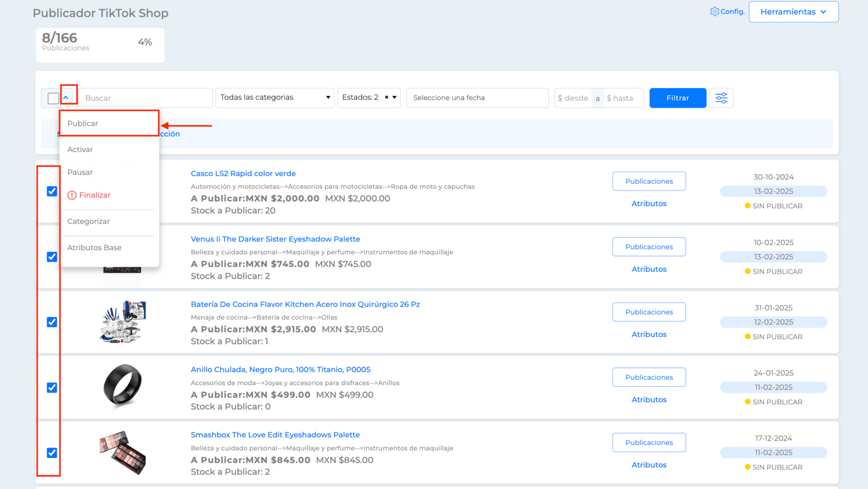Click the Anillo Chulada ring thumbnail
The height and width of the screenshot is (489, 868).
pyautogui.click(x=123, y=386)
